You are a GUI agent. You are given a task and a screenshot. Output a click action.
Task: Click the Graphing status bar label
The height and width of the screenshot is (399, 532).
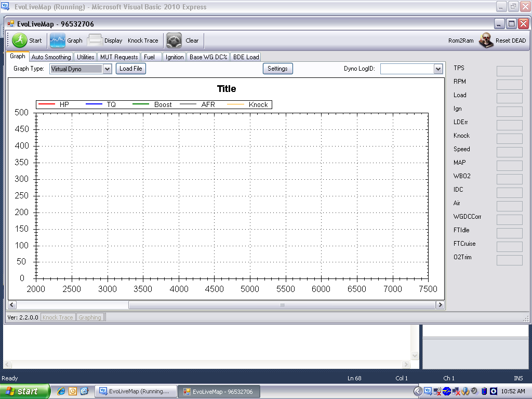point(90,317)
